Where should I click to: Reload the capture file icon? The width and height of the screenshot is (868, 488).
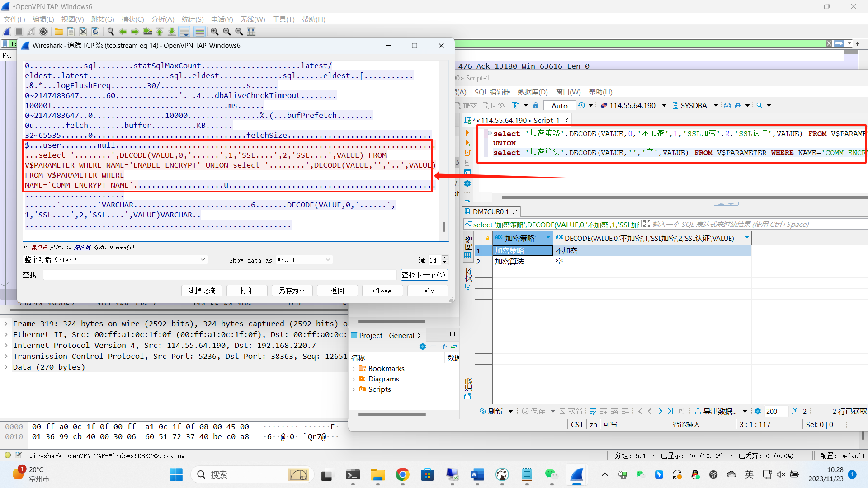(95, 32)
